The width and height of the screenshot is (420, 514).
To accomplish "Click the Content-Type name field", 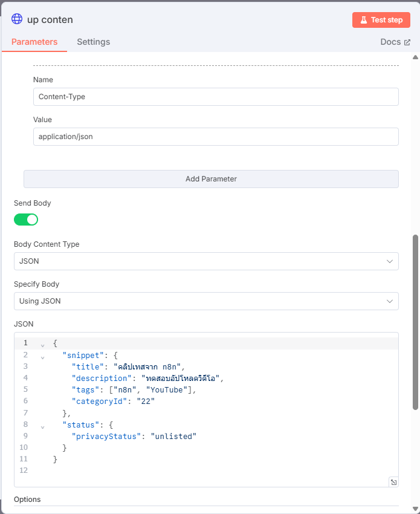I will point(216,97).
